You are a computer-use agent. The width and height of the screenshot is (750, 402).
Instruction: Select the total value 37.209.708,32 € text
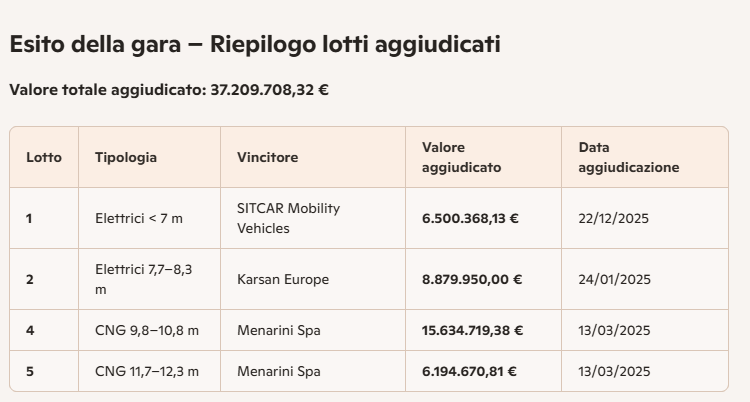click(269, 90)
